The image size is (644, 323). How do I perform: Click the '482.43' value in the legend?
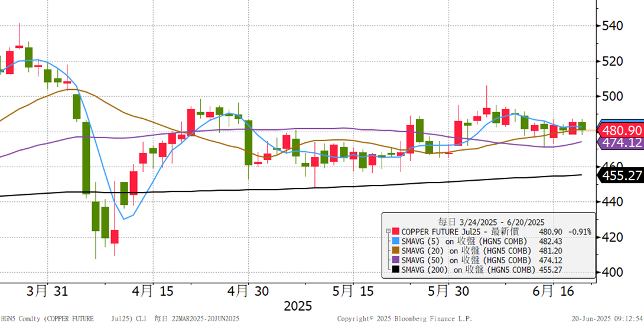551,242
